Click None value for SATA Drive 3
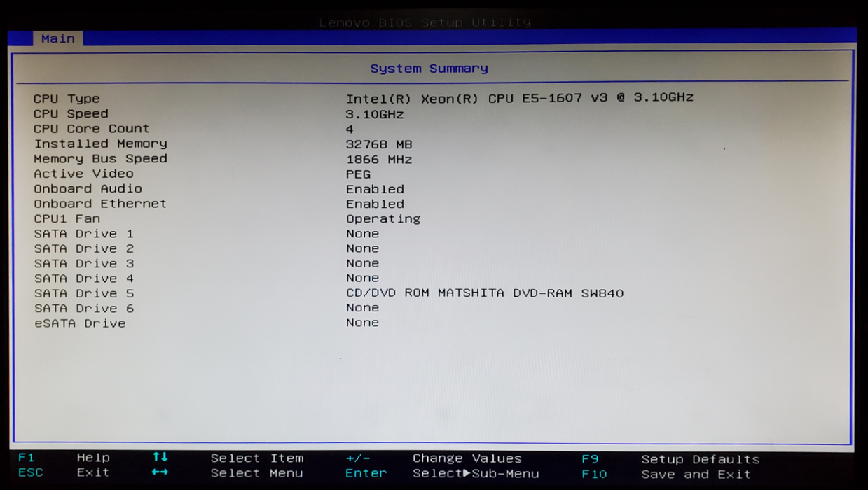 coord(362,263)
